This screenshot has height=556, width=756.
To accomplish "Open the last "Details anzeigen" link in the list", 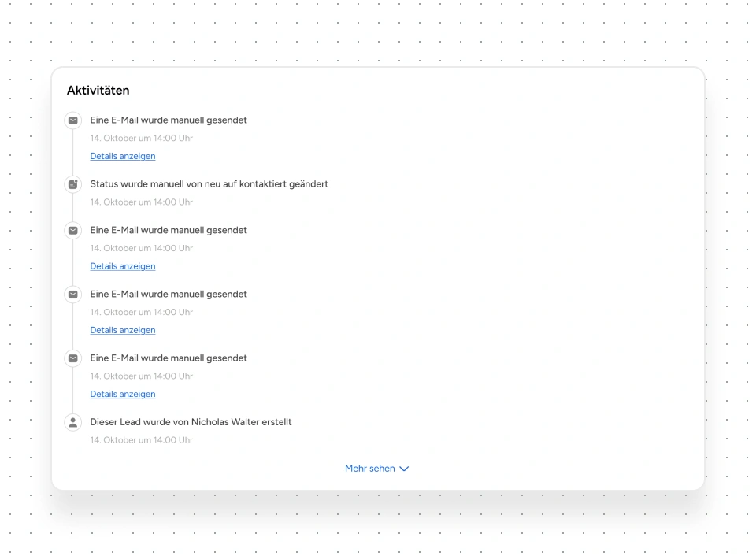I will [x=123, y=394].
